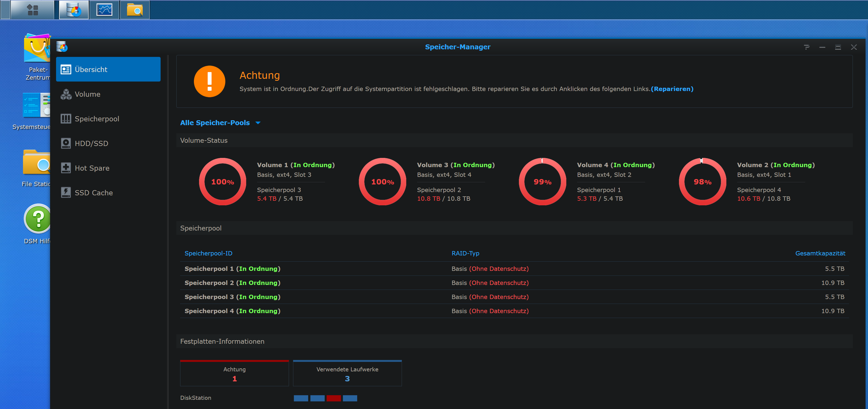This screenshot has width=868, height=409.
Task: Click the Reparieren link in the warning
Action: click(672, 89)
